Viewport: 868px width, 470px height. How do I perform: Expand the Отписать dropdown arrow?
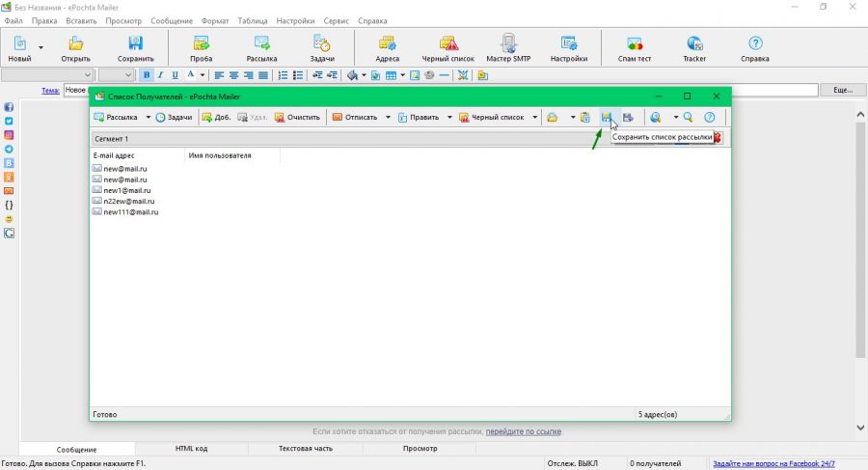388,117
